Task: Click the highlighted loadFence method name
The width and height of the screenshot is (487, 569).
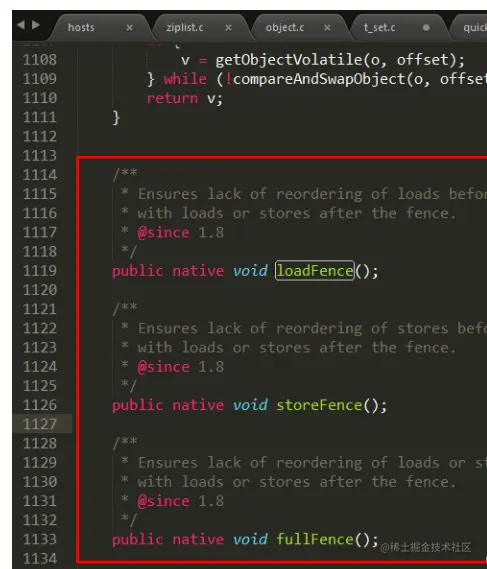Action: point(315,271)
